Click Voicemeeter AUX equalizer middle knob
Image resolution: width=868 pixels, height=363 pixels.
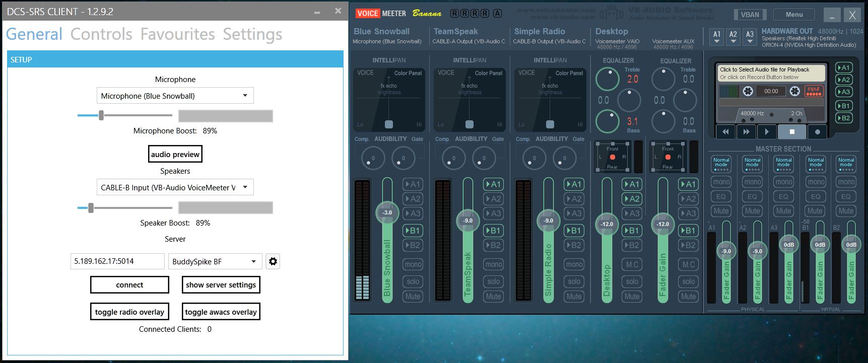coord(685,100)
